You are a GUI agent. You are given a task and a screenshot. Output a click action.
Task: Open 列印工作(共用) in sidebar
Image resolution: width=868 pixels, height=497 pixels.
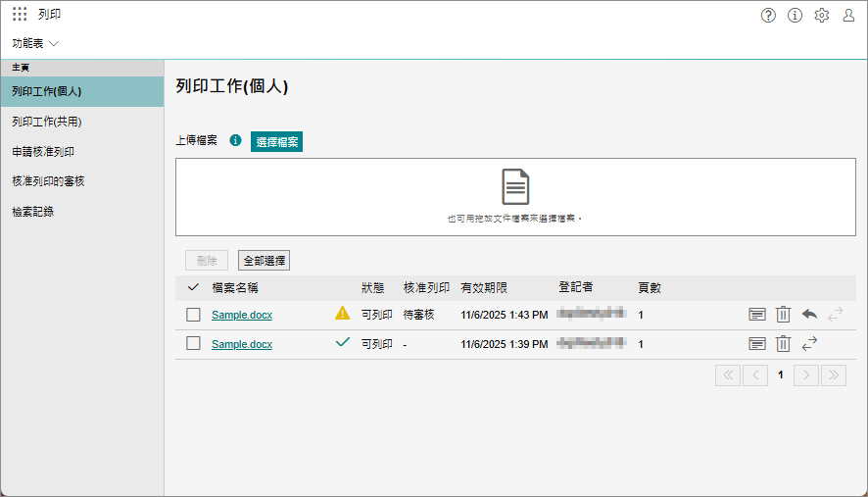(46, 123)
